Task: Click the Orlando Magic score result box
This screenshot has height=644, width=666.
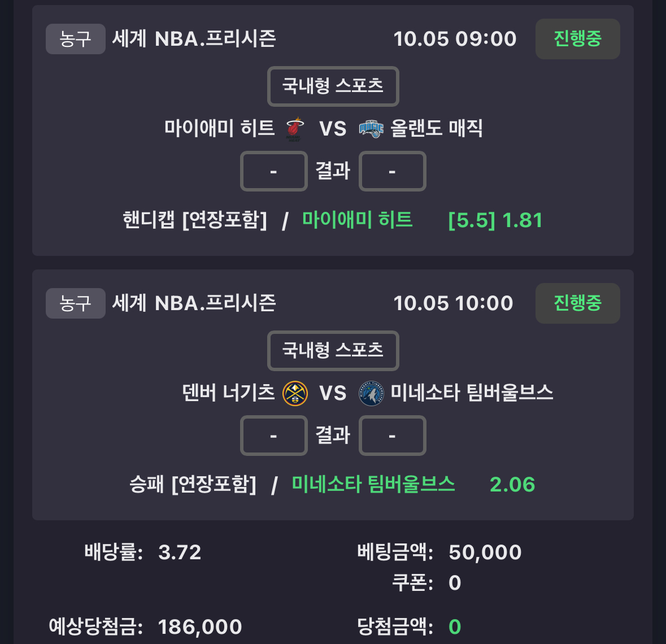Action: pos(393,171)
